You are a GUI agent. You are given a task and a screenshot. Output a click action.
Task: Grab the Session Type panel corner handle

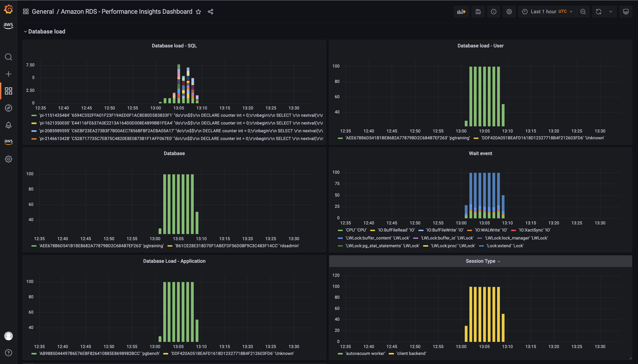point(630,358)
